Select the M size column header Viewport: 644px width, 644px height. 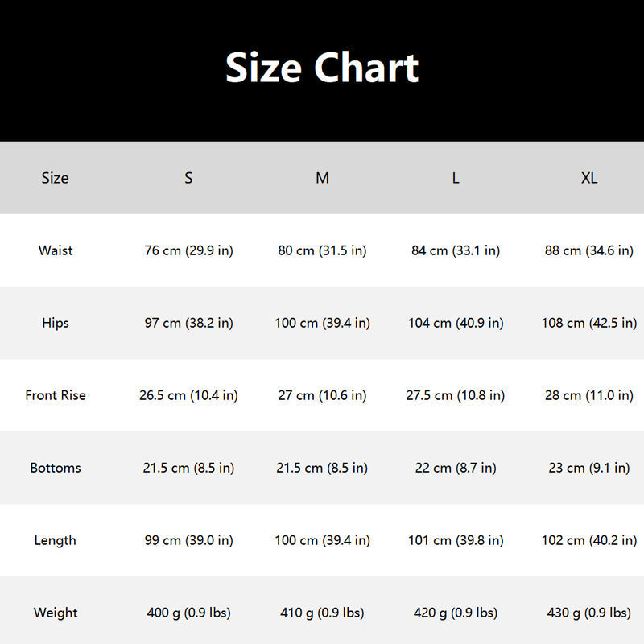tap(322, 178)
